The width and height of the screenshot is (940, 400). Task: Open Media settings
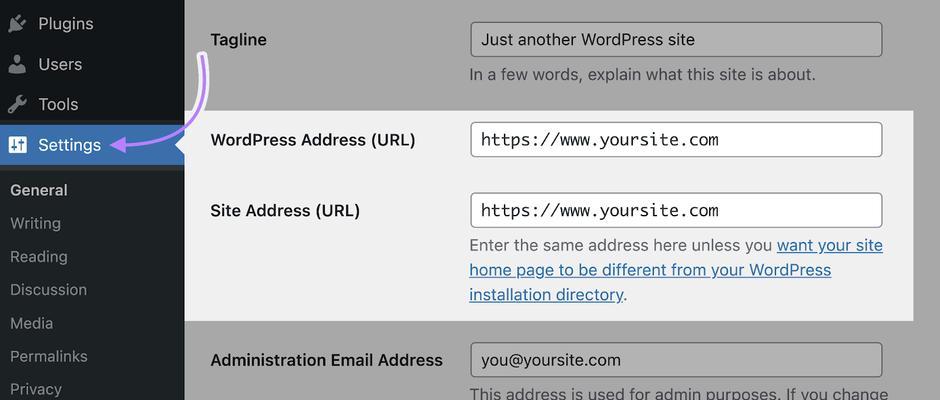[32, 323]
